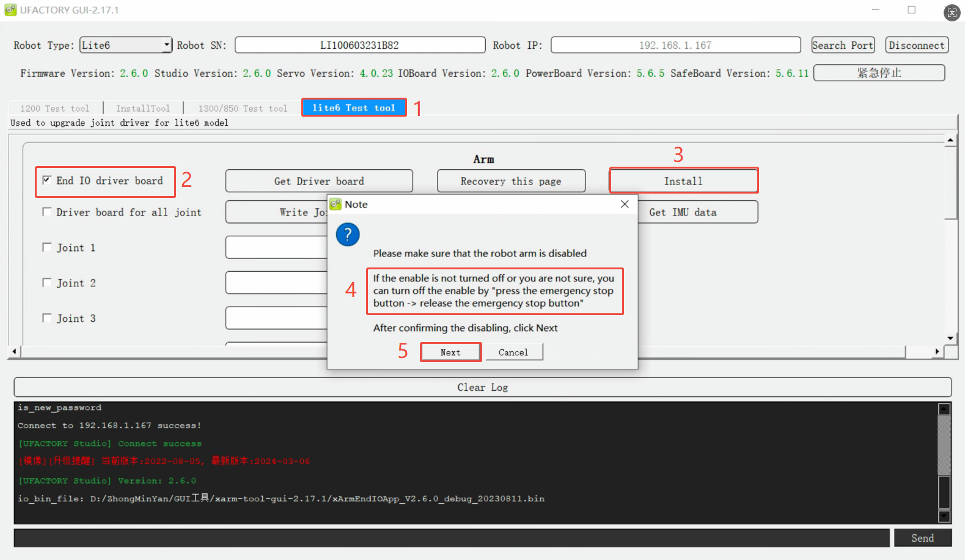This screenshot has height=560, width=965.
Task: Click the Joint 1 text field
Action: pos(276,247)
